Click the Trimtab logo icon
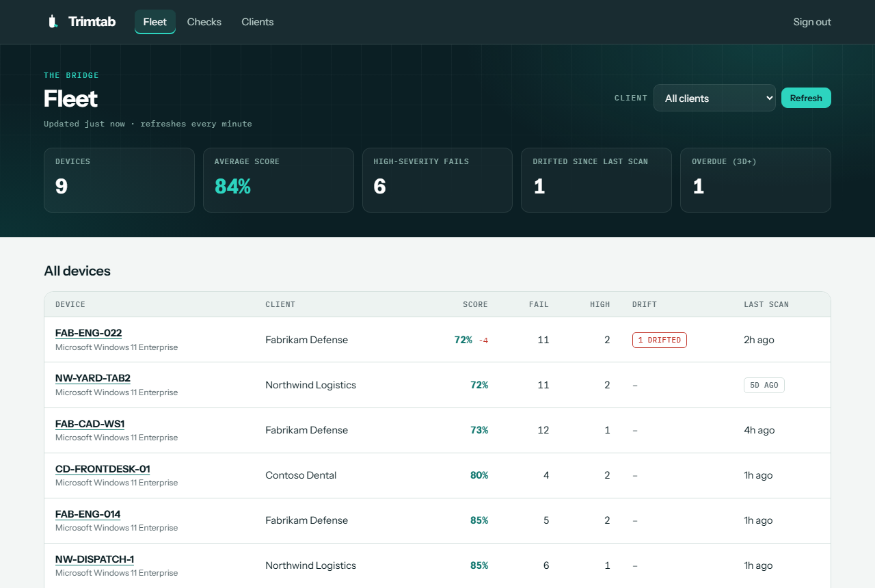This screenshot has width=875, height=588. [53, 22]
